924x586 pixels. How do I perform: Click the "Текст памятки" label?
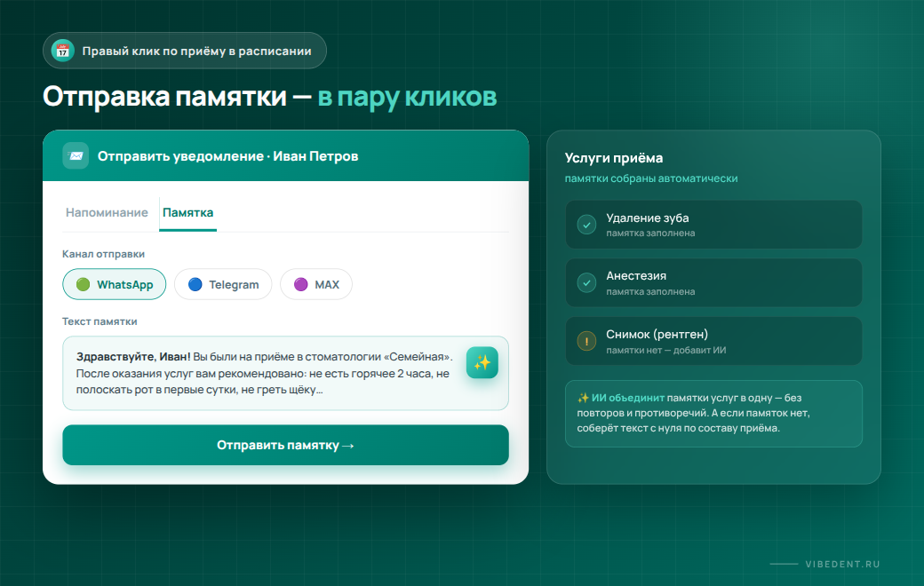[100, 321]
